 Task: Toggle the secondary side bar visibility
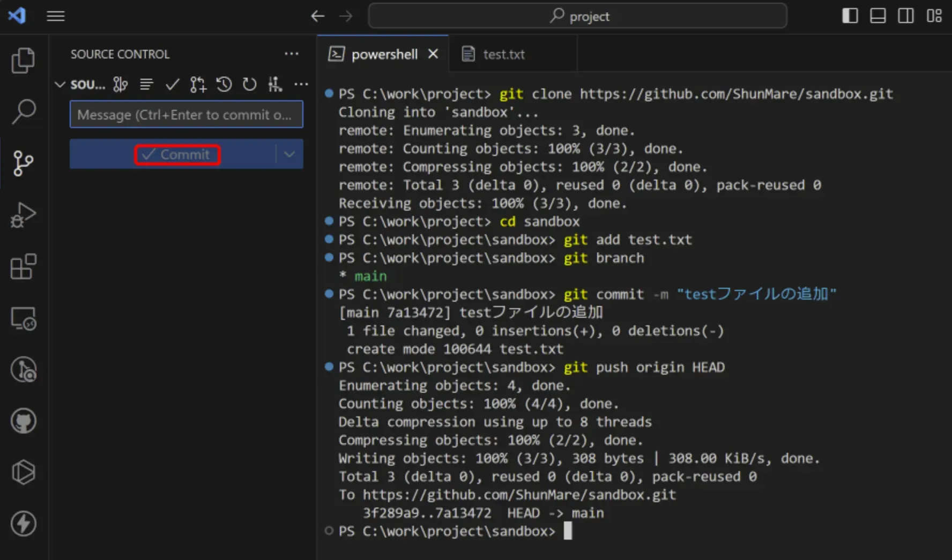click(x=906, y=16)
